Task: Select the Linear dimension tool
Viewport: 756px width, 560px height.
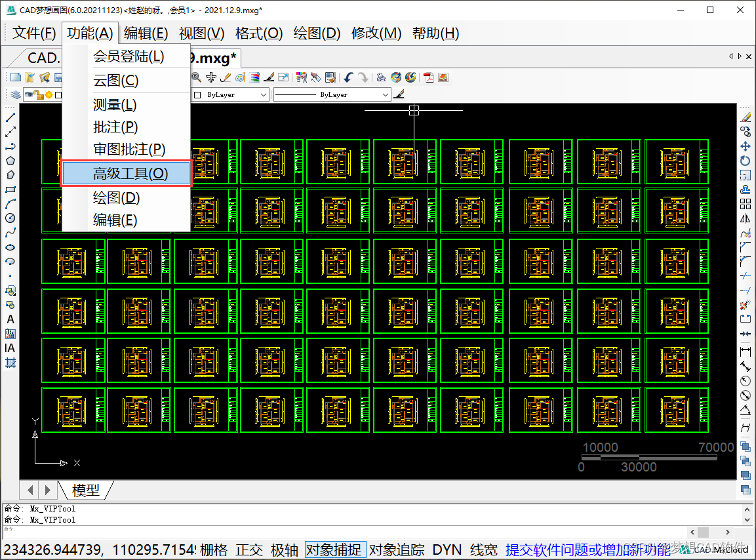Action: pos(746,352)
